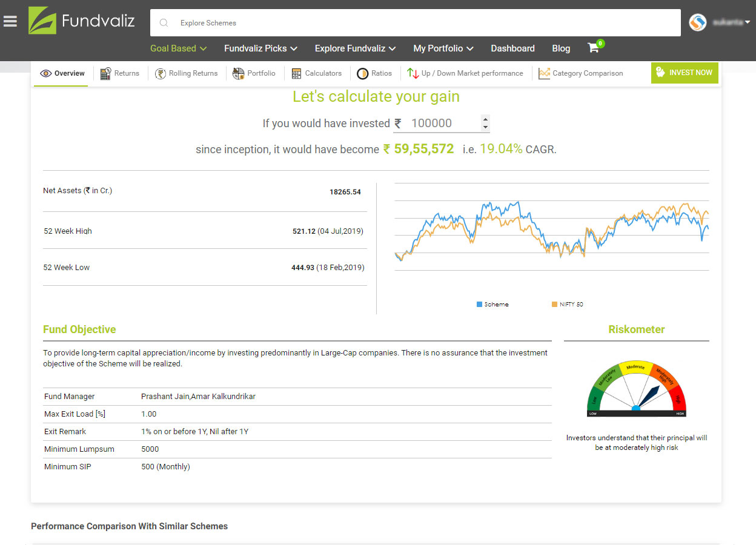Screen dimensions: 756x545
Task: Expand the Fundvaliz Picks dropdown
Action: point(260,48)
